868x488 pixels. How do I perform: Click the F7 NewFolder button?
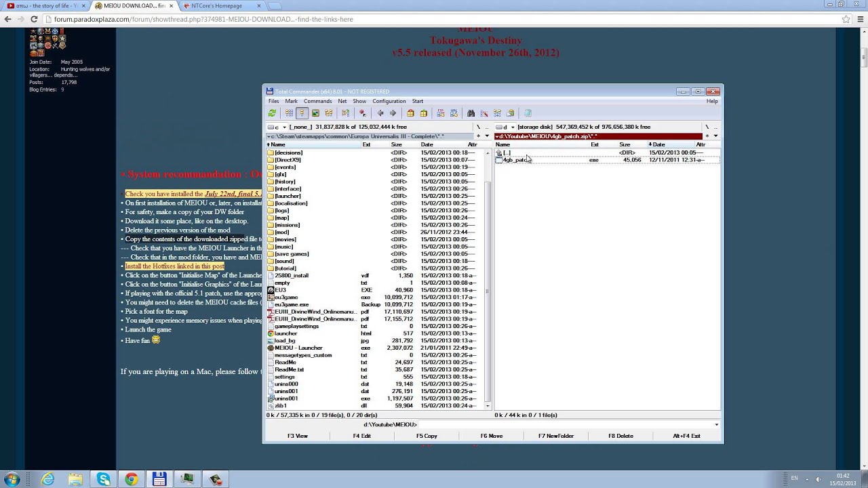point(556,436)
